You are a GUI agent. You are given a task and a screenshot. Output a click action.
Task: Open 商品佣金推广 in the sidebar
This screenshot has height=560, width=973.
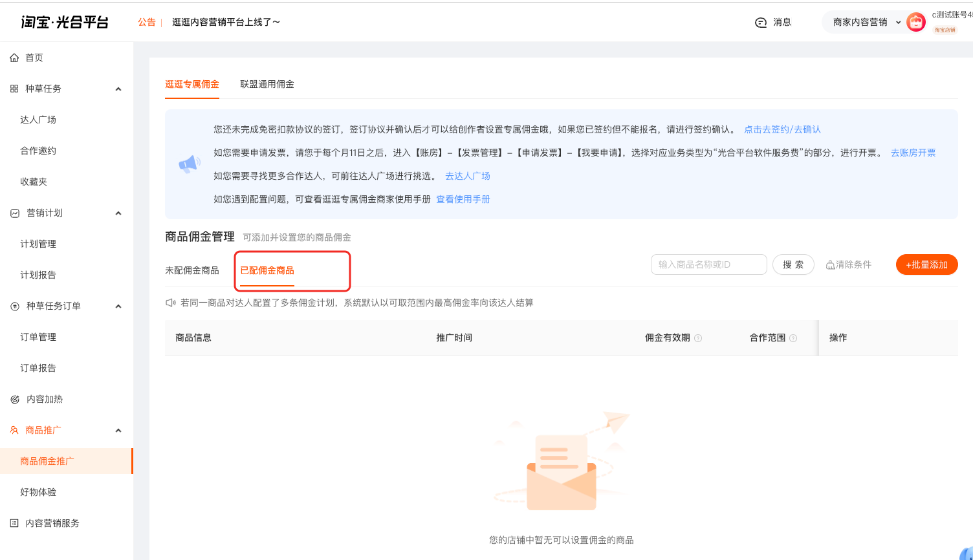(x=67, y=461)
